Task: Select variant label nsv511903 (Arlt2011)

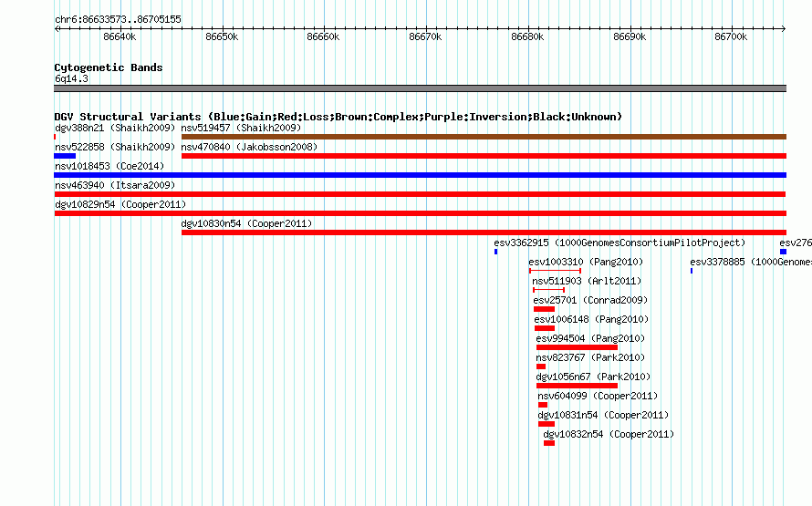Action: [587, 281]
